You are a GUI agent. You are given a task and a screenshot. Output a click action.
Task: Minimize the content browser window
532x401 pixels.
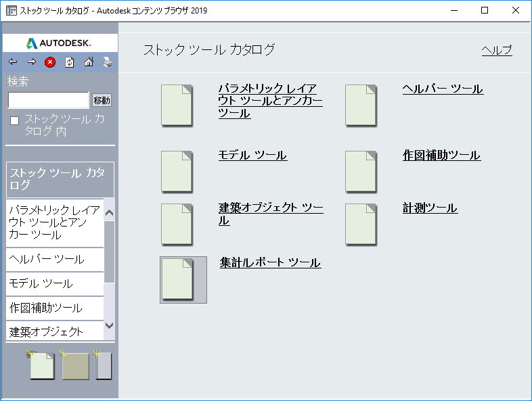[x=454, y=11]
